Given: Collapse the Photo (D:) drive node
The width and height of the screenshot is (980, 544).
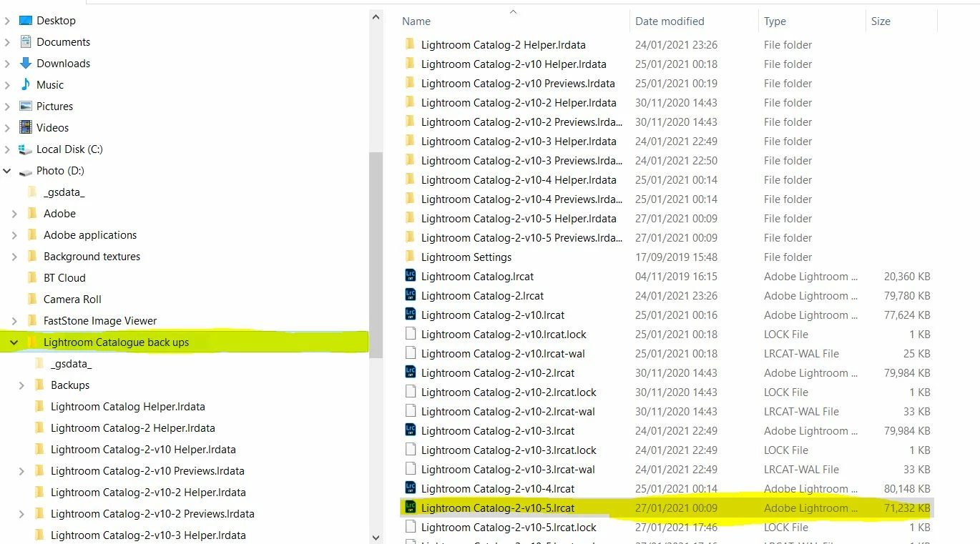Looking at the screenshot, I should pos(7,171).
